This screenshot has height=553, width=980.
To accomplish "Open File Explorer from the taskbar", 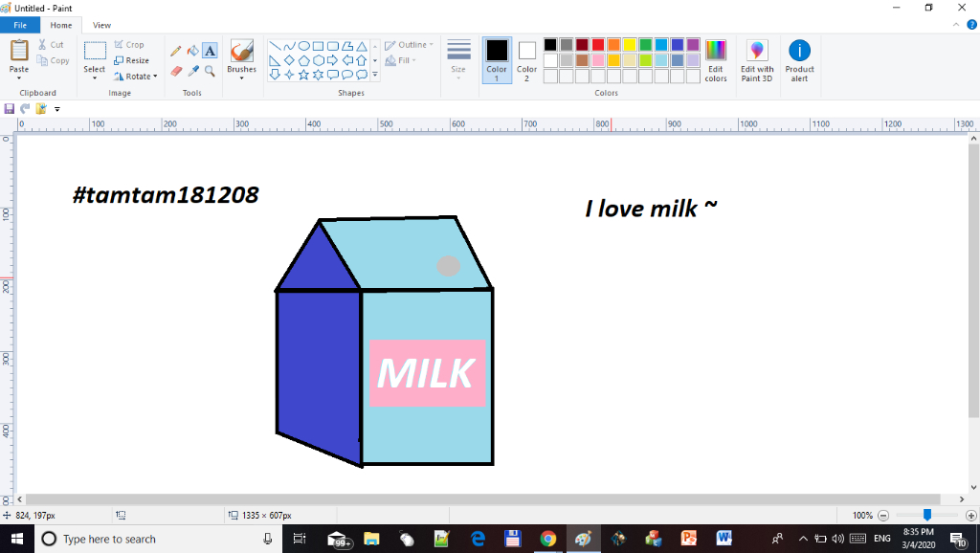I will (x=372, y=539).
